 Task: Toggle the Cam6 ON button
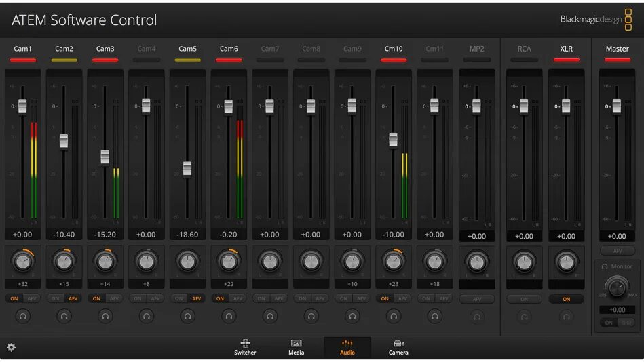[x=220, y=298]
